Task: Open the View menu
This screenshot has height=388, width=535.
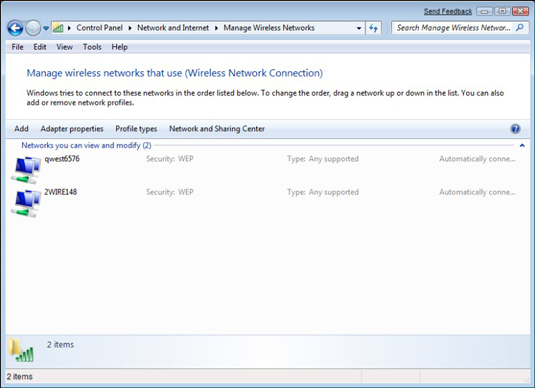Action: point(64,47)
